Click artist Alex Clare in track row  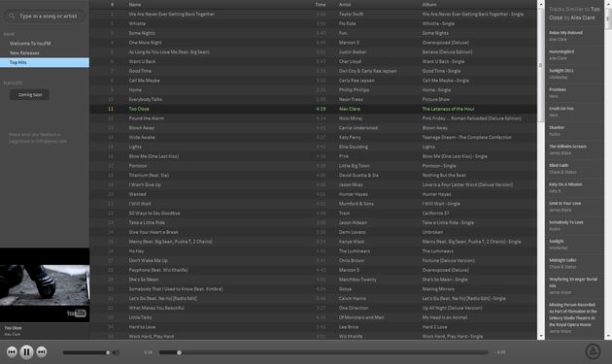[350, 109]
